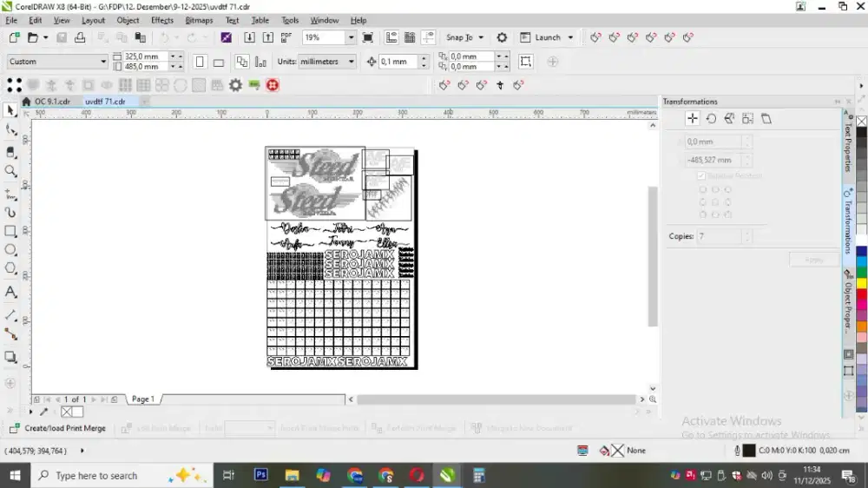868x488 pixels.
Task: Open Options gear in standard toolbar
Action: click(502, 37)
